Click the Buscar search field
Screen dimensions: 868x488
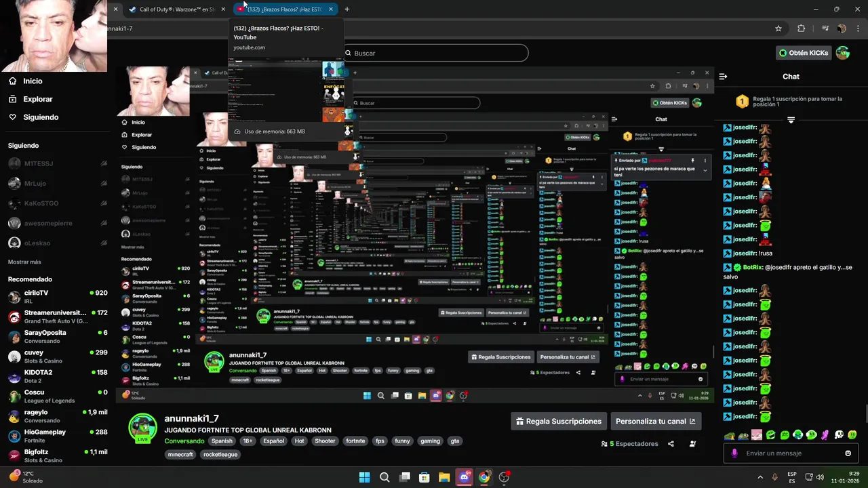tap(434, 53)
